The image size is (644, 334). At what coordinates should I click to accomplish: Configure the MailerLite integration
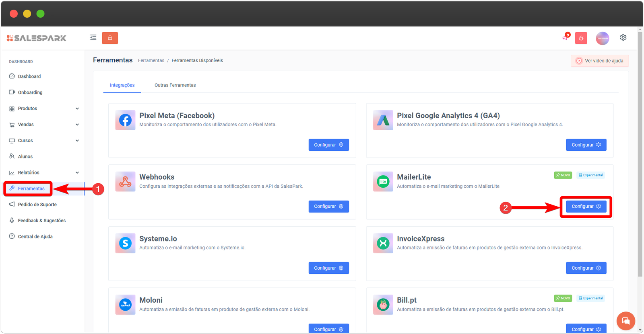click(586, 207)
